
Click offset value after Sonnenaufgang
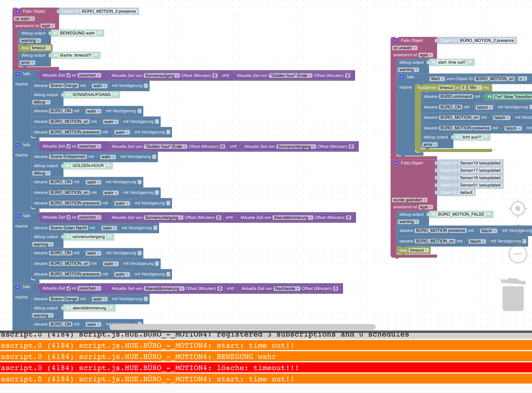[x=215, y=75]
